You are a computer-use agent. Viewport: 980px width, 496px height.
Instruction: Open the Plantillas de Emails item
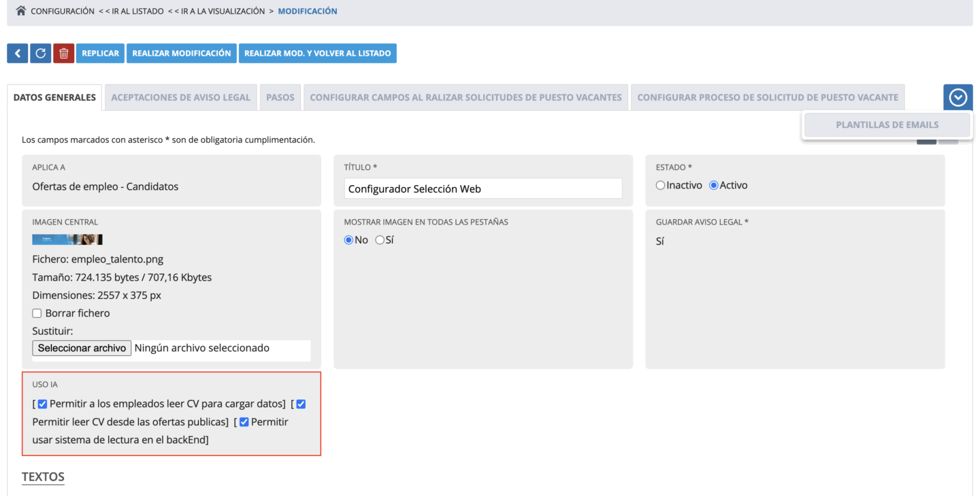pos(887,125)
